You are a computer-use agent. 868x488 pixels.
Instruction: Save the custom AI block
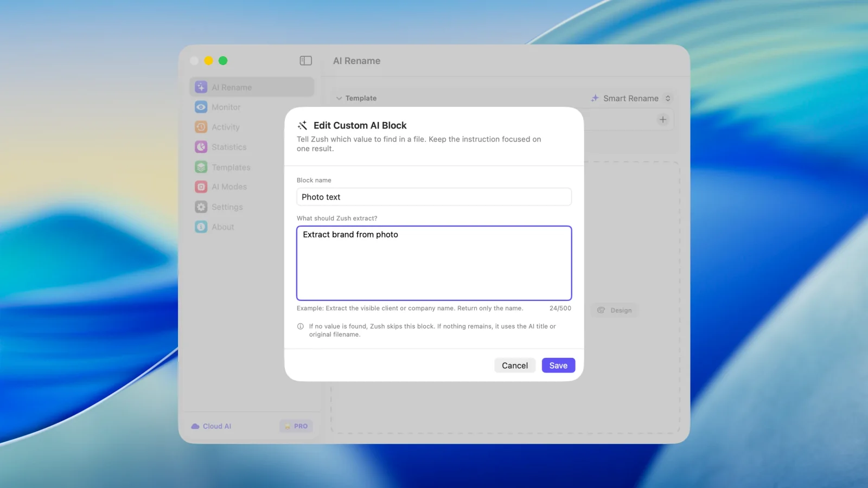(x=558, y=365)
